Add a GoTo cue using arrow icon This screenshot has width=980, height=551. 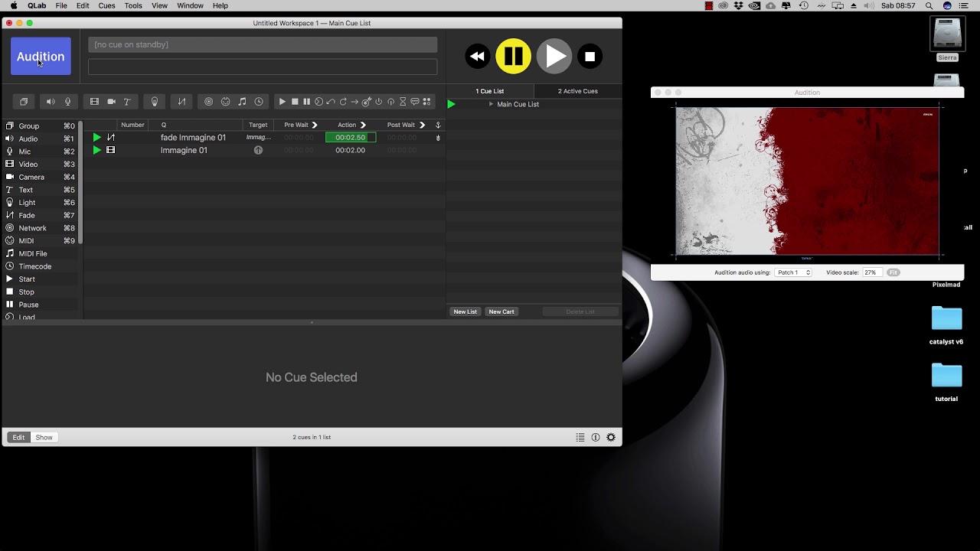pyautogui.click(x=354, y=102)
